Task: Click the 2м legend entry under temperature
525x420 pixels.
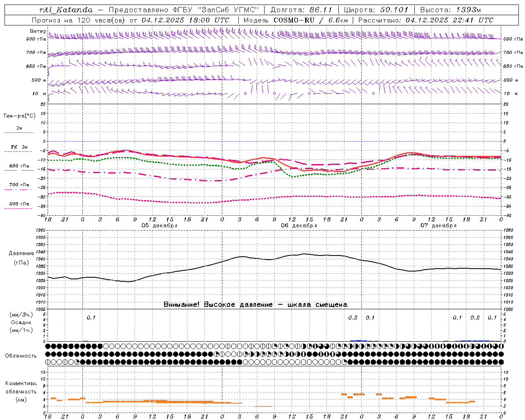Action: [x=19, y=128]
